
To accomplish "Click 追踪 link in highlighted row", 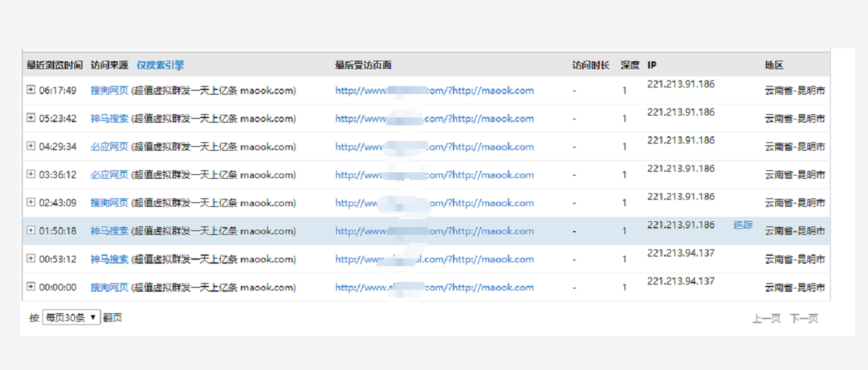I will [x=743, y=225].
